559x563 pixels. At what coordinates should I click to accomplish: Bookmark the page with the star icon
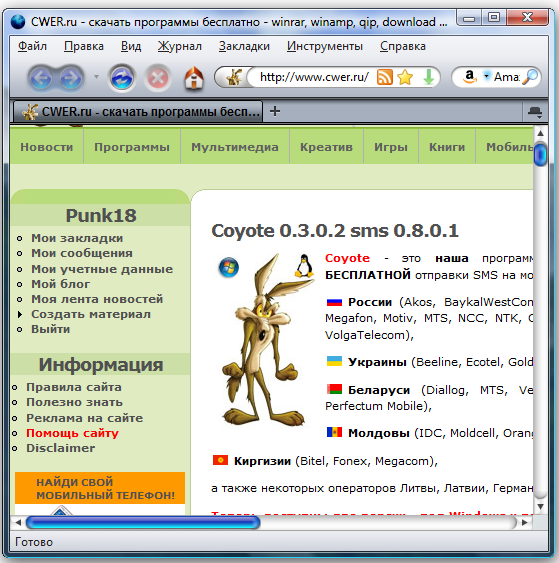click(x=405, y=77)
